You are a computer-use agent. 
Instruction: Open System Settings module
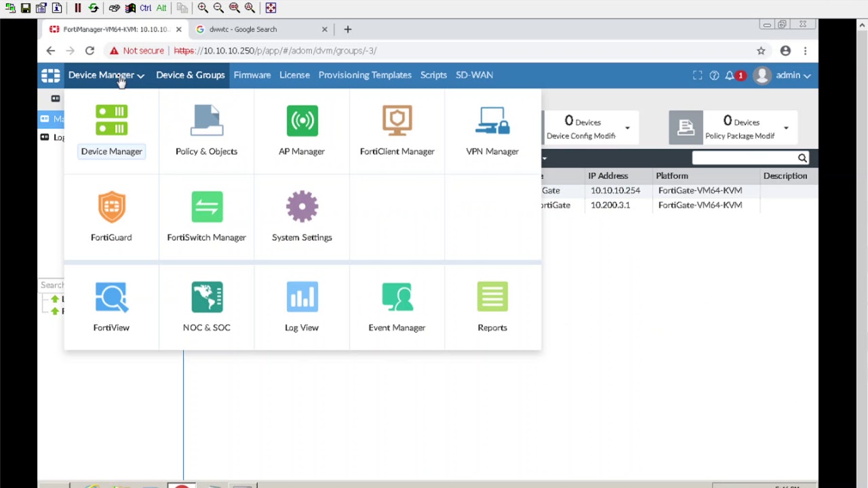pyautogui.click(x=302, y=217)
